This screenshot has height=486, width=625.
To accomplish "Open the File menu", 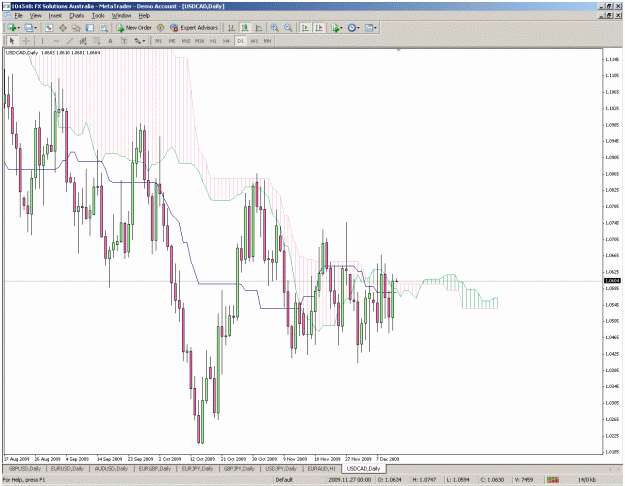I will point(19,16).
